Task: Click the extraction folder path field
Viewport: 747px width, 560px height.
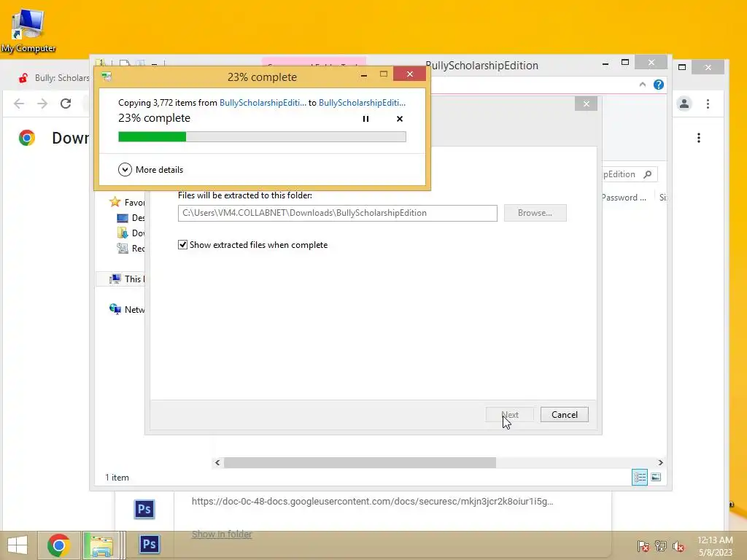Action: (x=337, y=213)
